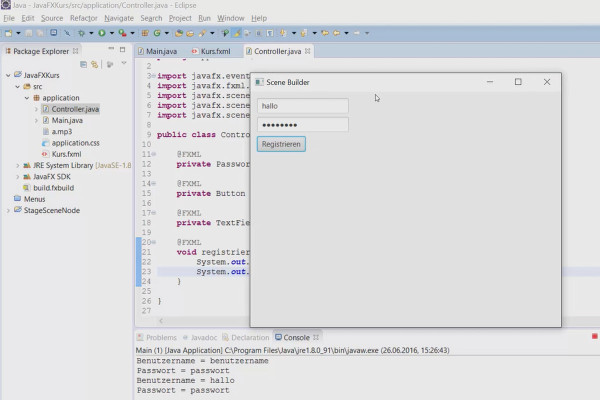
Task: Click Link with Editor icon in Package Explorer
Action: pos(95,63)
